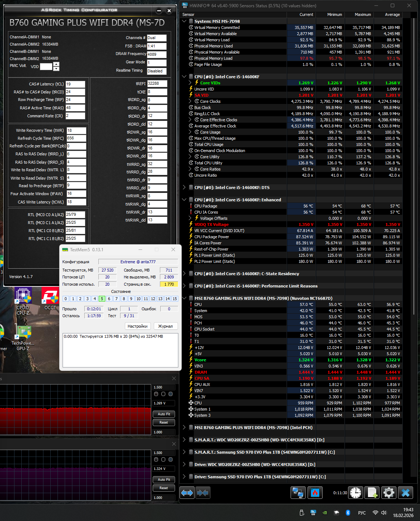420x521 pixels.
Task: Expand Core Effective Clocks row
Action: pyautogui.click(x=190, y=120)
